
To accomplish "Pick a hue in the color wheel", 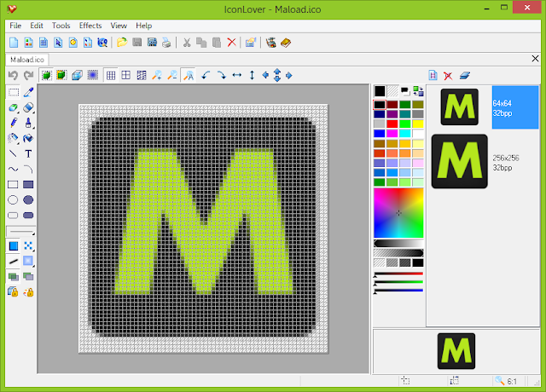I will (x=398, y=213).
